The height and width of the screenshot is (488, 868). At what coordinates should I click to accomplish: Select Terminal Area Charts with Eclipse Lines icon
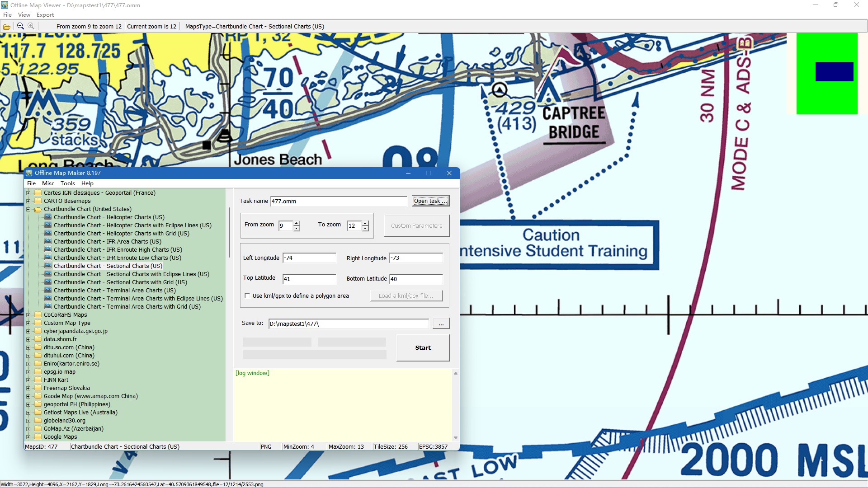coord(48,298)
